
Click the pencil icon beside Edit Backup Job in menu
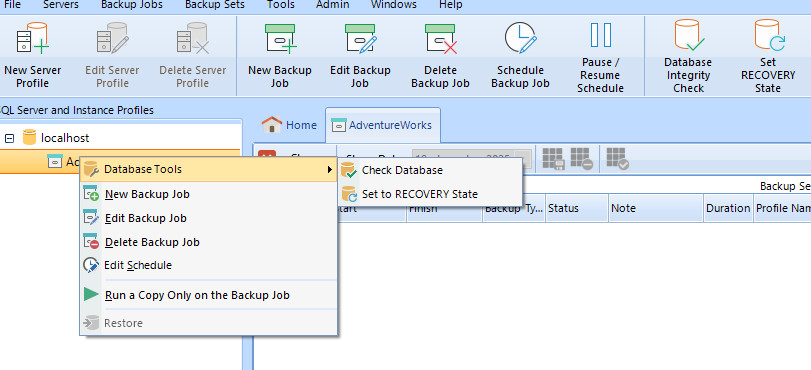[x=91, y=218]
